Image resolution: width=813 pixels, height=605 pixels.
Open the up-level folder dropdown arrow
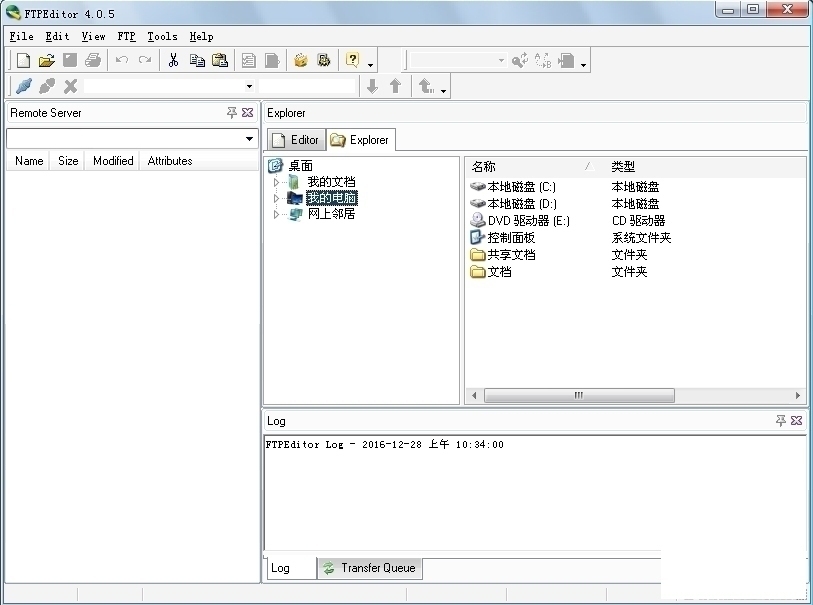443,91
